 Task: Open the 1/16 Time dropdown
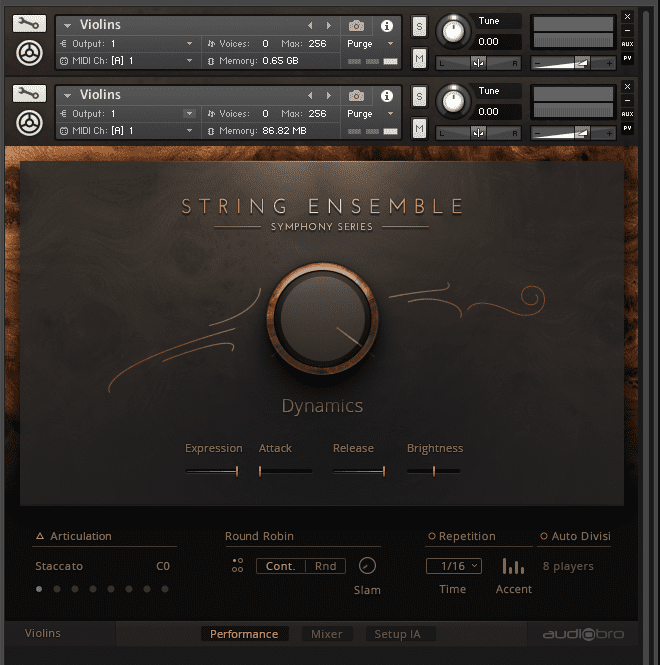point(453,566)
